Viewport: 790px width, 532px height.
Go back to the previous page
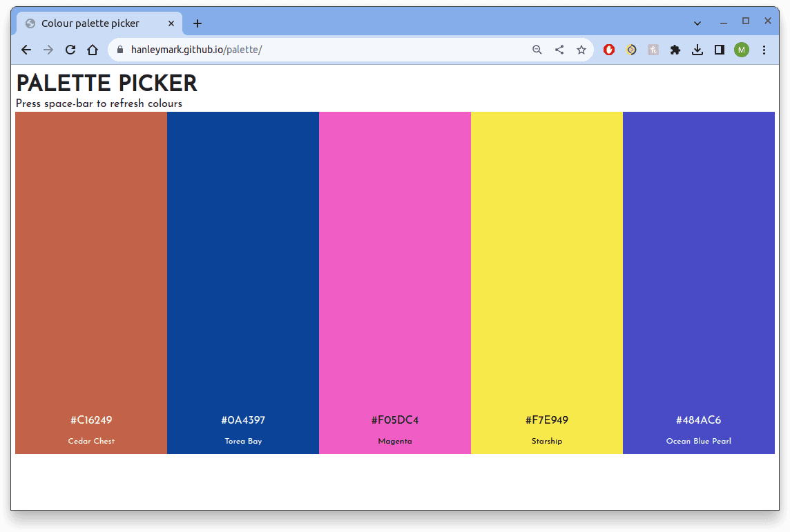click(x=26, y=49)
